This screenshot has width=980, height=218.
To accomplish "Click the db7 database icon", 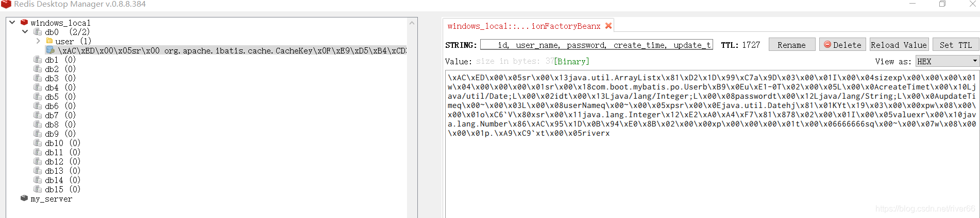I will click(37, 115).
